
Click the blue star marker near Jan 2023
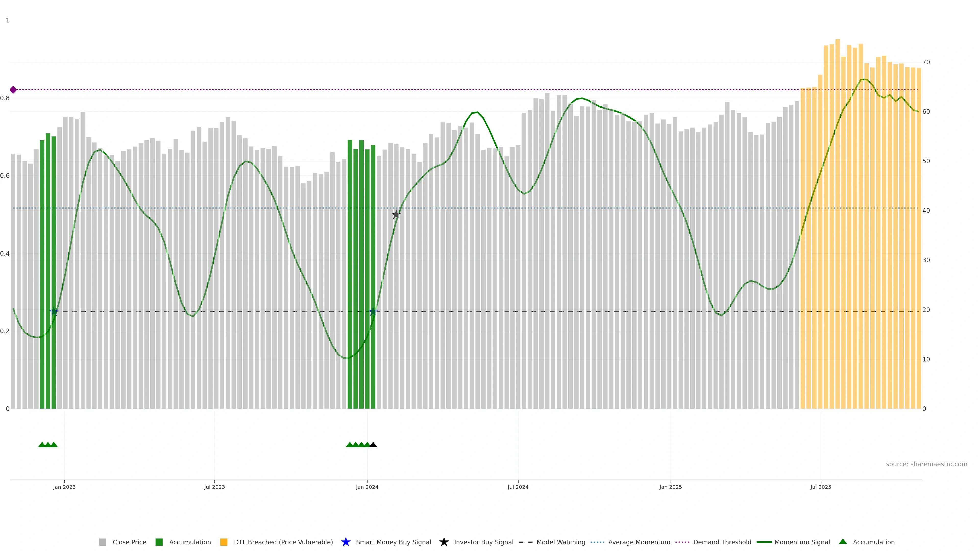pyautogui.click(x=54, y=312)
